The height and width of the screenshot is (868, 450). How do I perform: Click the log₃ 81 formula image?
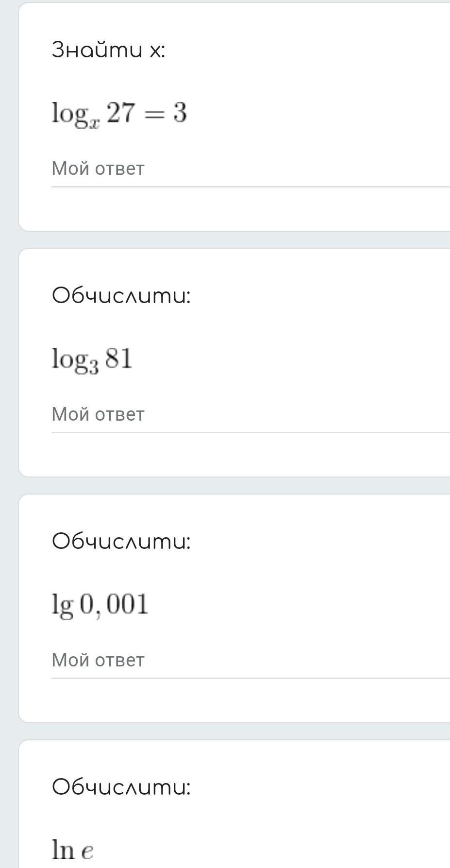[92, 360]
